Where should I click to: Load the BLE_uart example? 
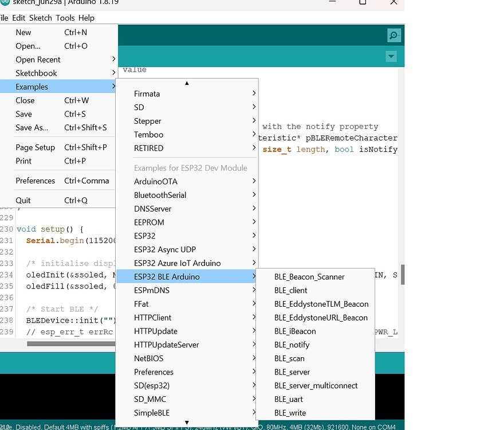(316, 399)
